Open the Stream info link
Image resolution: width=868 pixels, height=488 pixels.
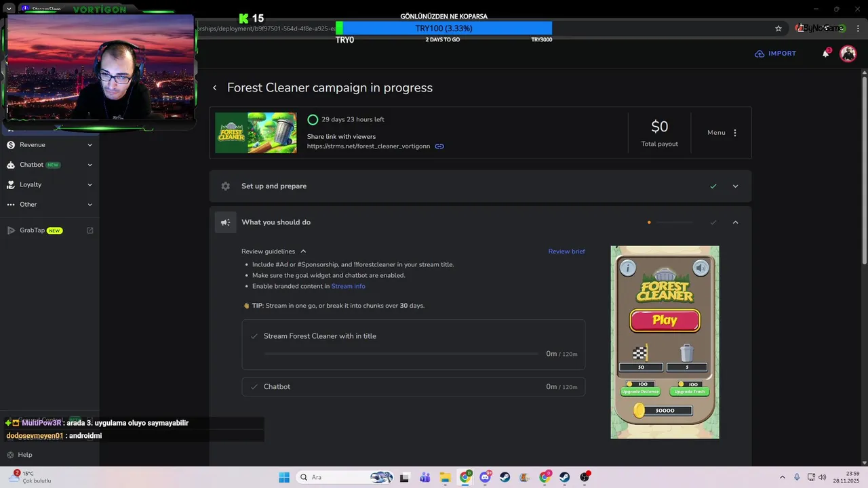348,286
